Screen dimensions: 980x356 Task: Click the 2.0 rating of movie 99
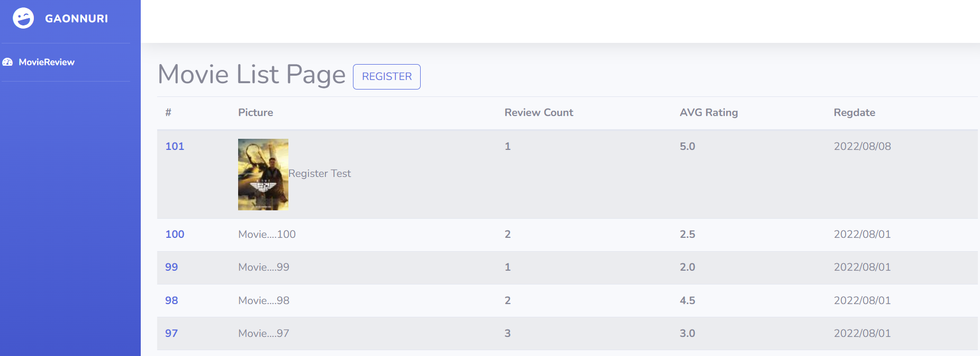[687, 267]
